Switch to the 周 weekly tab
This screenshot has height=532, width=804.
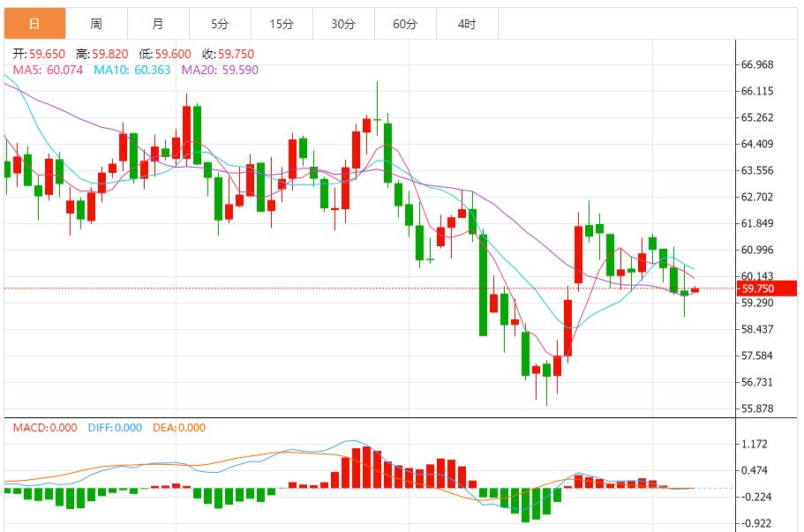click(95, 24)
